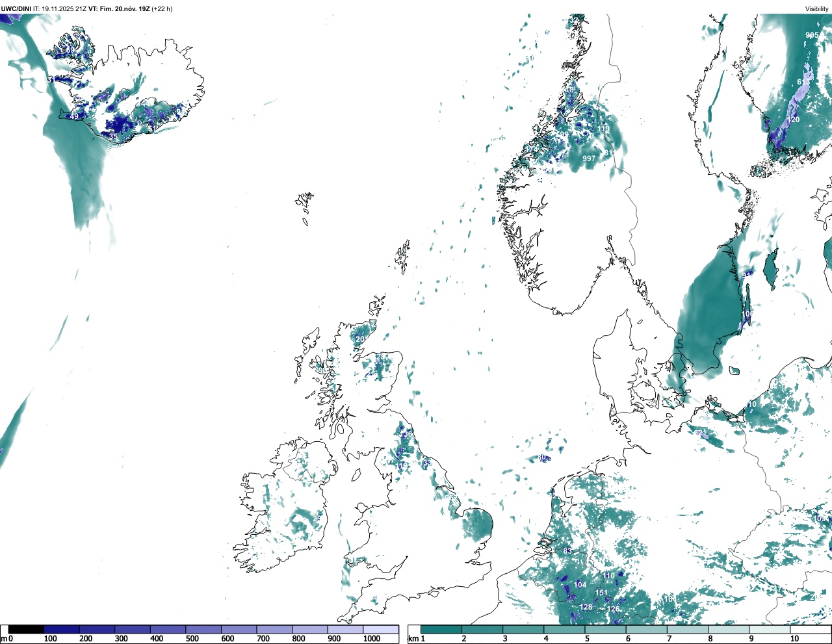The height and width of the screenshot is (644, 832).
Task: Click the '151' value over Germany
Action: pyautogui.click(x=601, y=593)
